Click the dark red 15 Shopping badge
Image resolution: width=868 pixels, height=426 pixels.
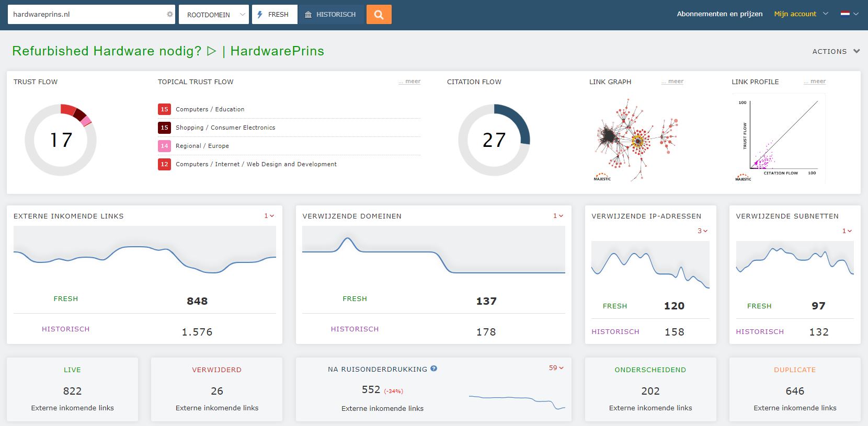click(164, 128)
